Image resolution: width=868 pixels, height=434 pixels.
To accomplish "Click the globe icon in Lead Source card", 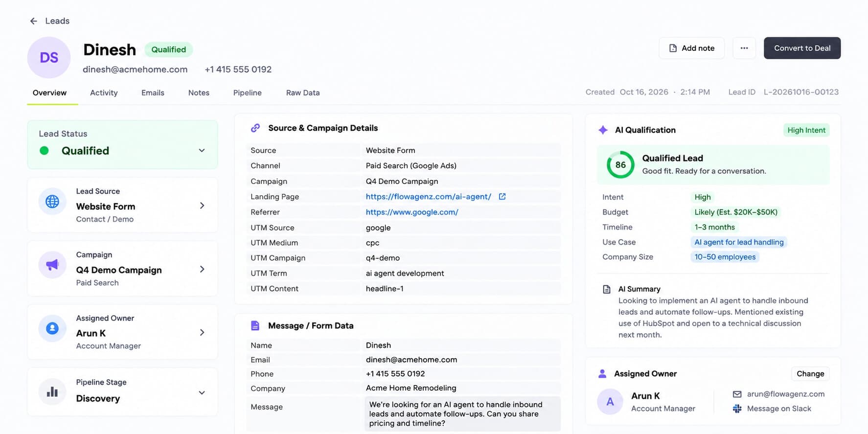I will pos(52,202).
